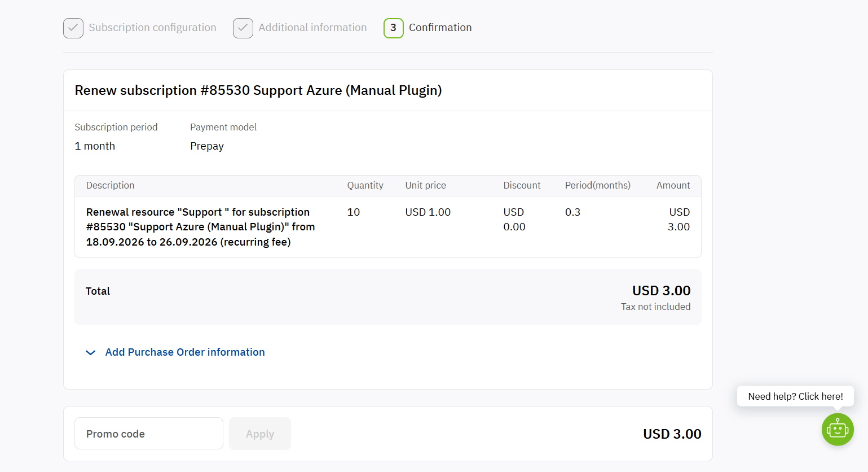Click the Quantity column header
The height and width of the screenshot is (472, 868).
pyautogui.click(x=365, y=185)
